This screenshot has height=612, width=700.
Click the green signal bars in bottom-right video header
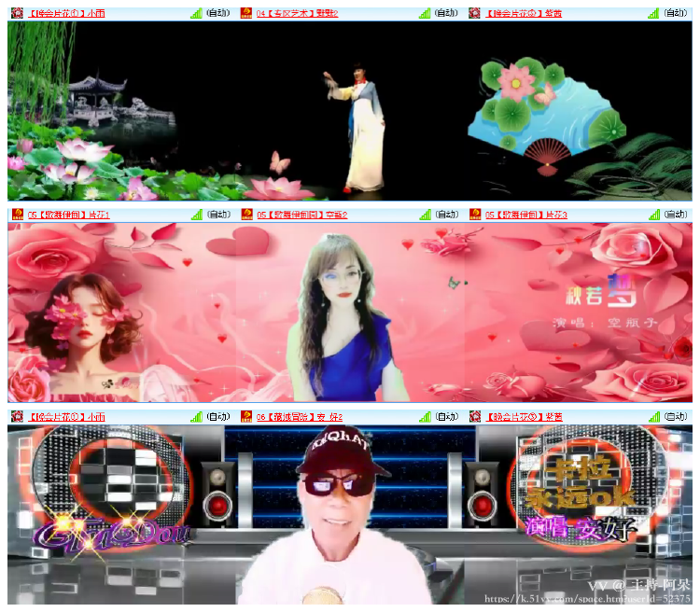click(x=654, y=416)
